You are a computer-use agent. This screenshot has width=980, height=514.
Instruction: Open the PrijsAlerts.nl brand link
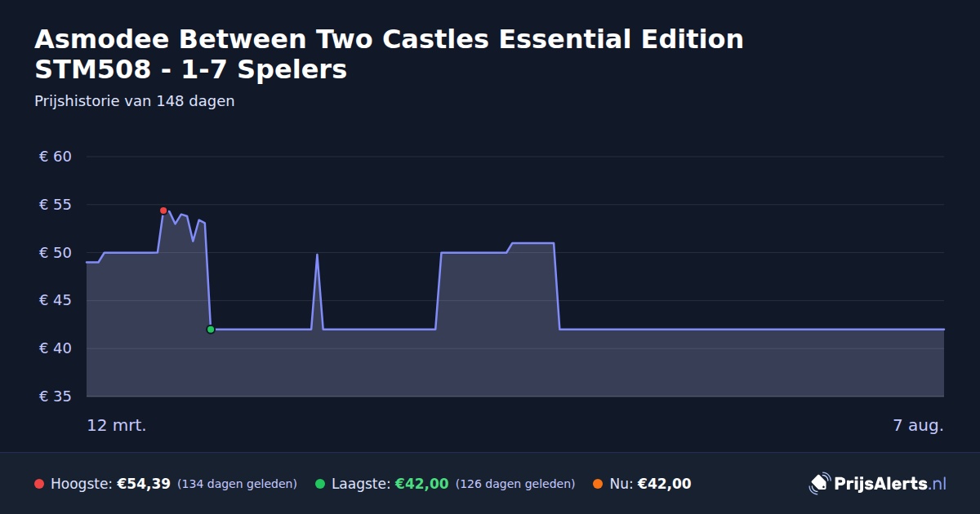pos(878,484)
